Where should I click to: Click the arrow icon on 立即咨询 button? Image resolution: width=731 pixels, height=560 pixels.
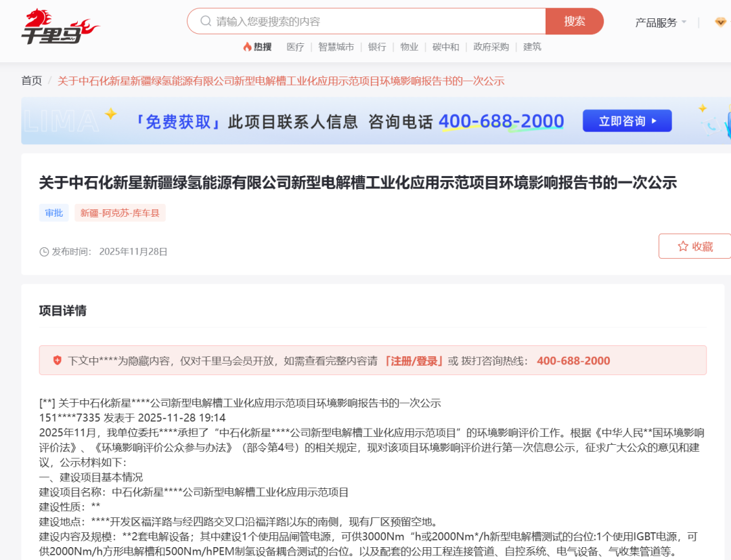pos(652,121)
